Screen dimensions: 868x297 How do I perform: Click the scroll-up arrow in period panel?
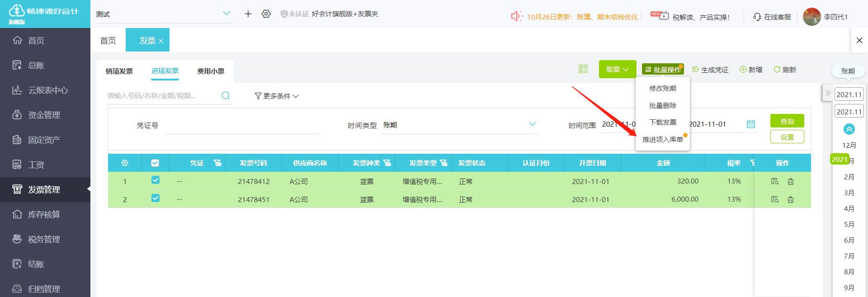coord(849,129)
